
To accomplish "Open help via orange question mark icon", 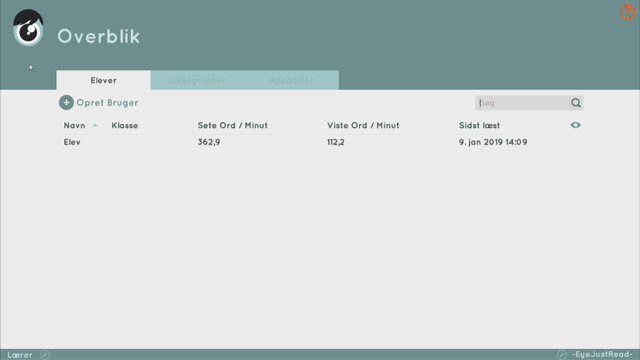I will click(x=627, y=11).
